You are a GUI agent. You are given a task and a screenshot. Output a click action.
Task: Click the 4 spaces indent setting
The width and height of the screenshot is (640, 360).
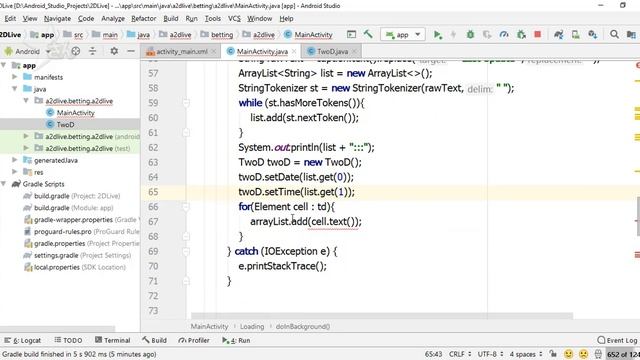(526, 354)
